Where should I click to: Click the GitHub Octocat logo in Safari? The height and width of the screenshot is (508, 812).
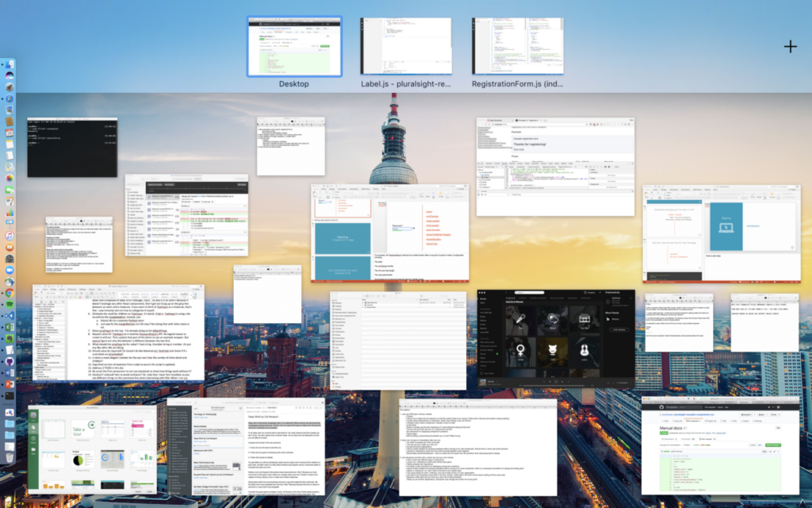pos(661,407)
